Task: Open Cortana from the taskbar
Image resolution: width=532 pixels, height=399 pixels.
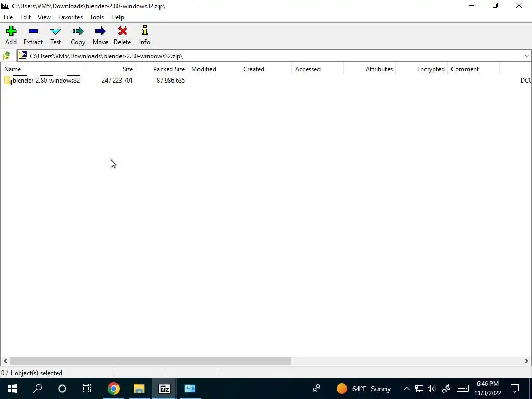Action: point(62,389)
